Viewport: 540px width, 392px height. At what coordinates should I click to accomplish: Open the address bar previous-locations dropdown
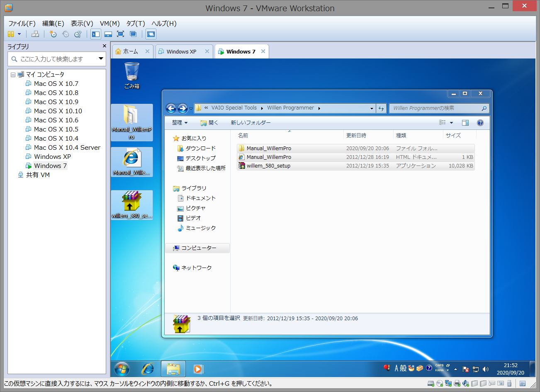tap(372, 108)
